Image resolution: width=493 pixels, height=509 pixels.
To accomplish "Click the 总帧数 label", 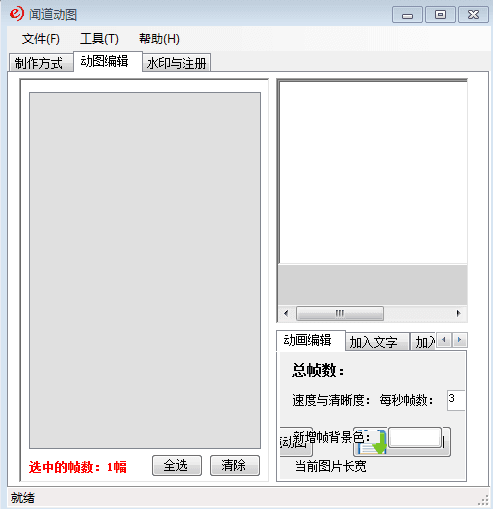I will click(318, 370).
